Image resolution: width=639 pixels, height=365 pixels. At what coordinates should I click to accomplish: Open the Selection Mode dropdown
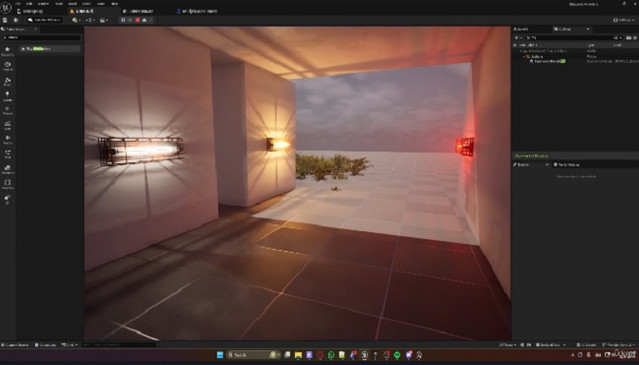[x=45, y=20]
